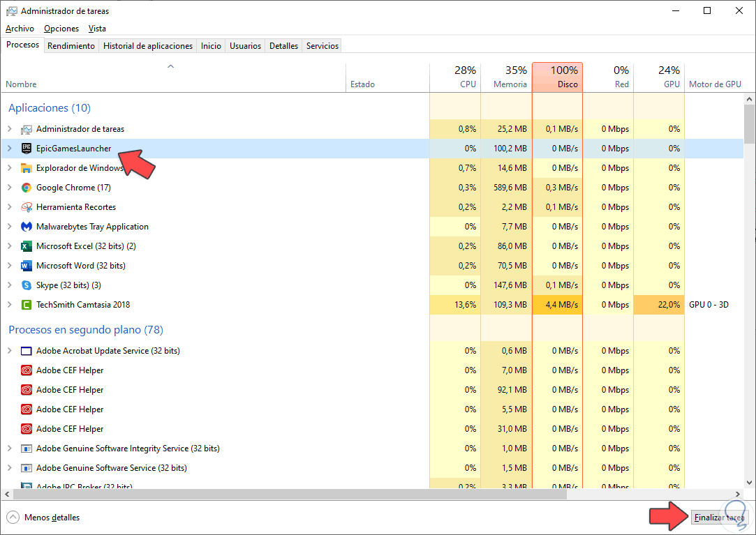Screen dimensions: 756x535
Task: Click the Adobe CEF Helper icon with 92,1 MB
Action: pos(27,390)
